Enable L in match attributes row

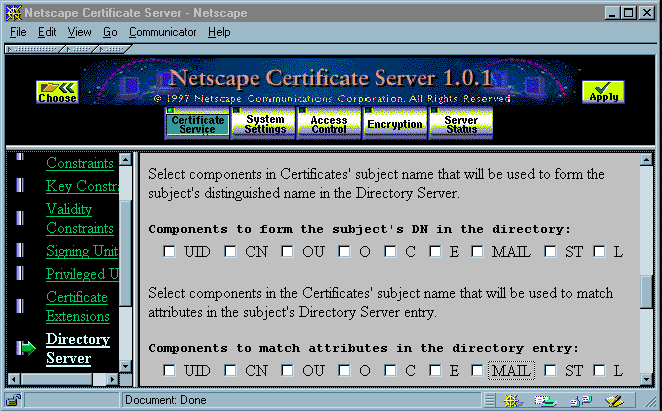pos(599,370)
